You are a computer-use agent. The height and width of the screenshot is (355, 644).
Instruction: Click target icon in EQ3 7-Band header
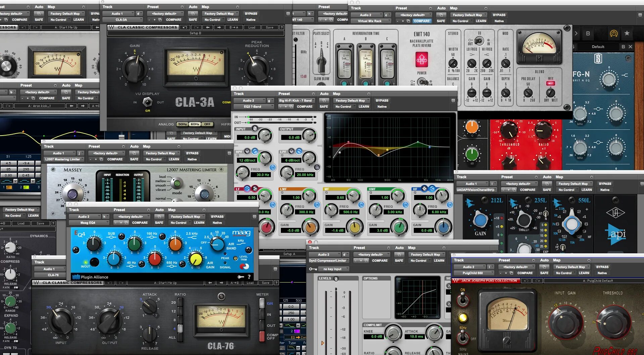pos(453,101)
